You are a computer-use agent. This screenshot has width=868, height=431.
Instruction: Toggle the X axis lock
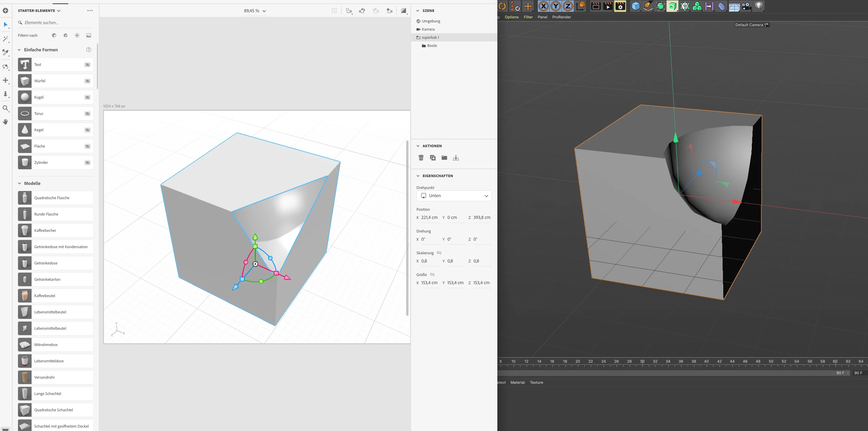[543, 6]
